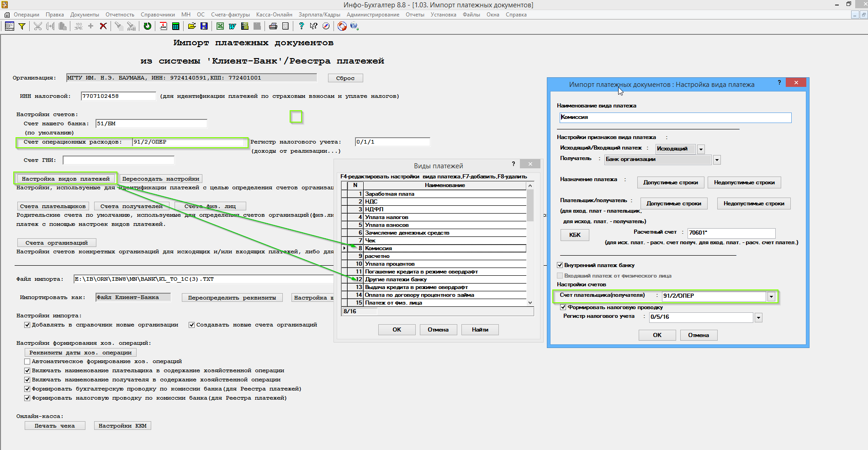Select 'Заработная плата' row in payment types list

click(434, 194)
